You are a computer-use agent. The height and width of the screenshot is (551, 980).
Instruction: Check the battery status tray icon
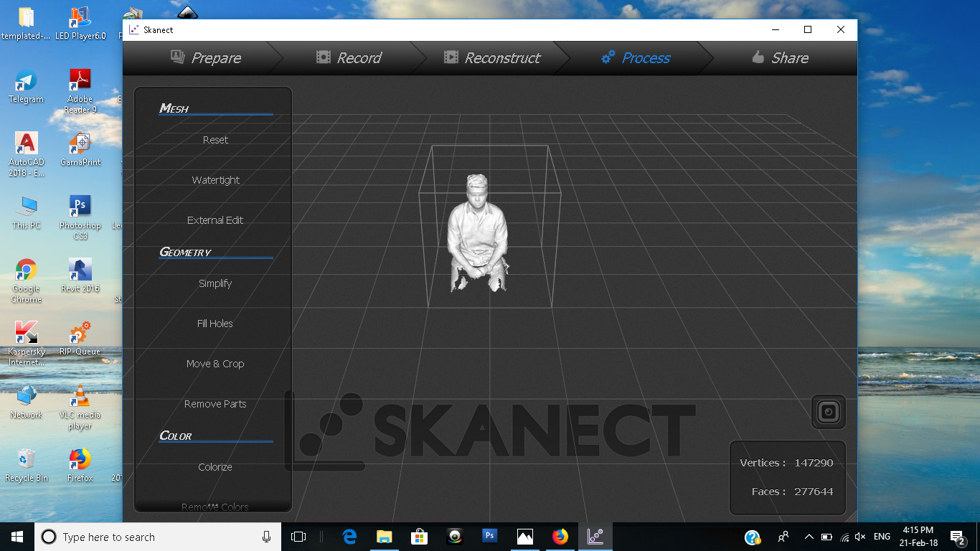click(826, 537)
